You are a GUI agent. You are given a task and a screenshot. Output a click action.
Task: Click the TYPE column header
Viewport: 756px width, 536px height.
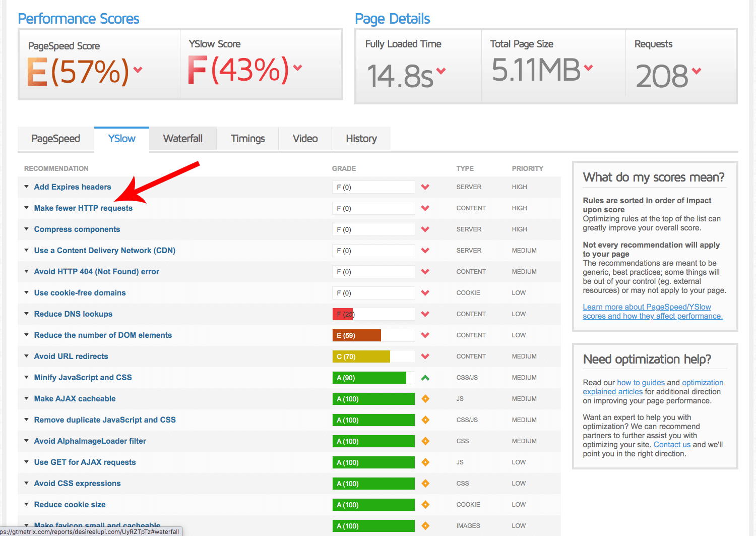pyautogui.click(x=465, y=168)
